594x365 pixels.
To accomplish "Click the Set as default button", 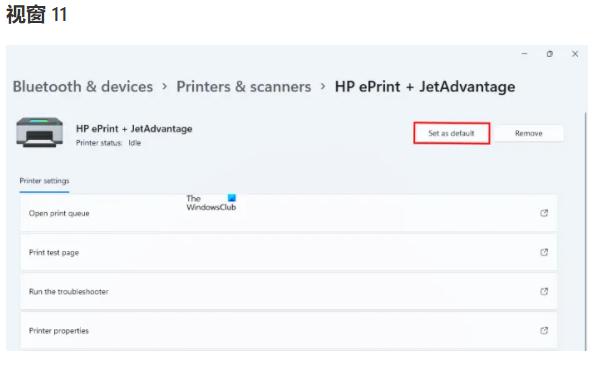I will click(x=452, y=133).
